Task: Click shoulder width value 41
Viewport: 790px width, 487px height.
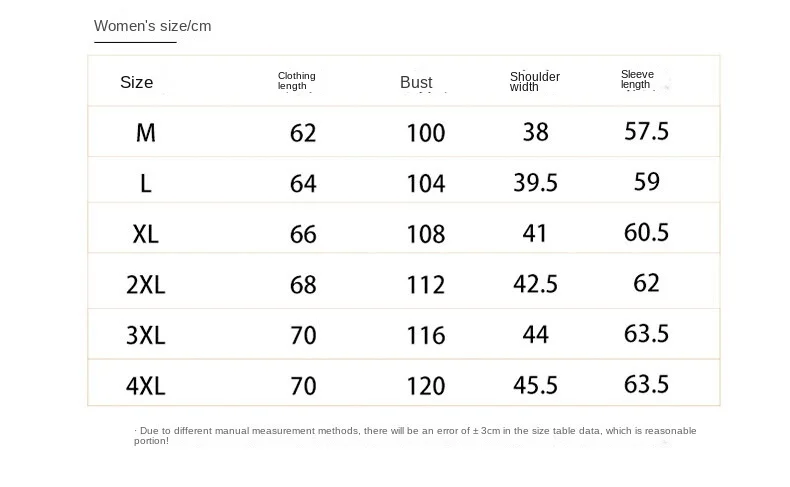Action: [535, 233]
